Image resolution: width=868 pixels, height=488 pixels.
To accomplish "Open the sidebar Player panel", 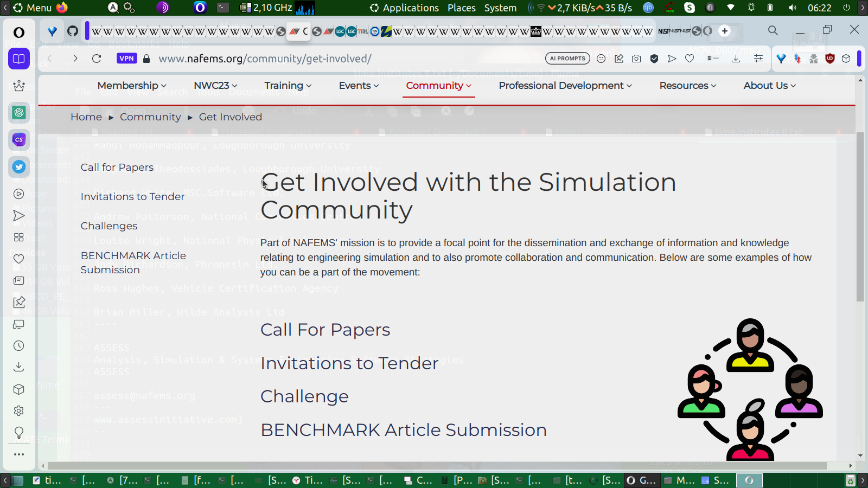I will pyautogui.click(x=19, y=194).
